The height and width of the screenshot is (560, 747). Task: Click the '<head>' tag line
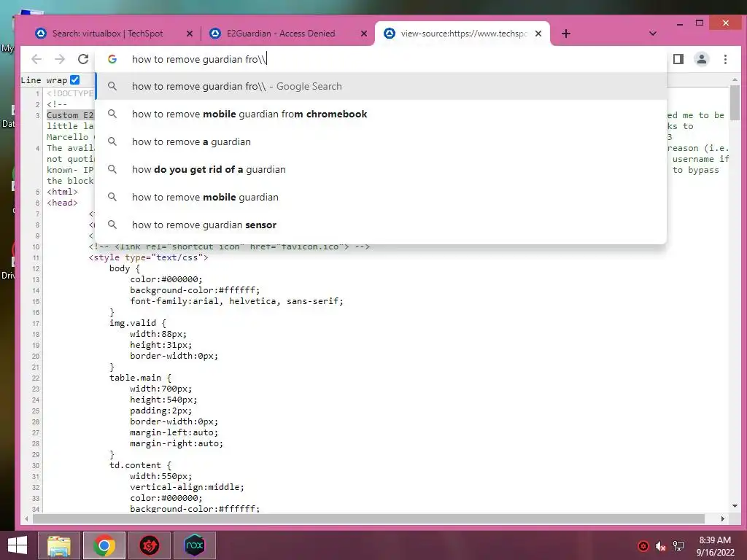[62, 203]
